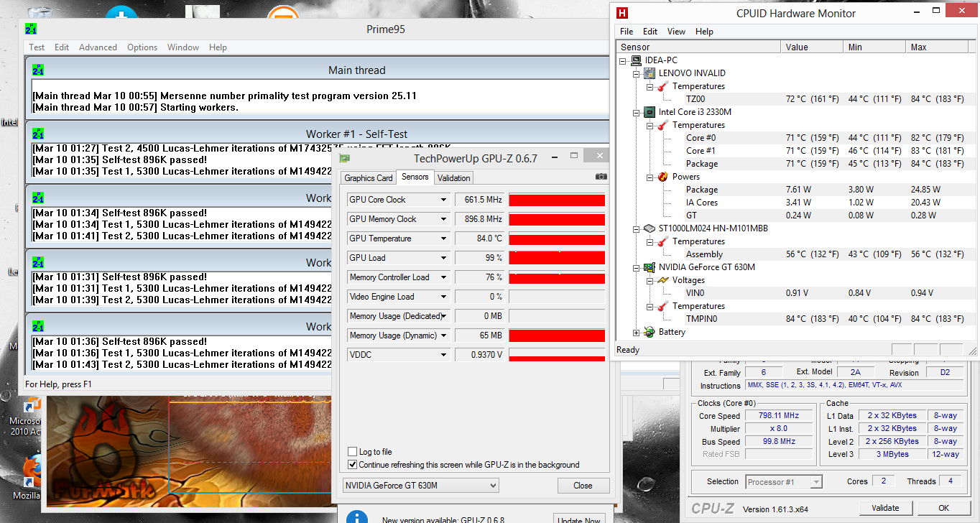Open the GPU Memory Clock sensor dropdown
The image size is (980, 523).
coord(444,219)
